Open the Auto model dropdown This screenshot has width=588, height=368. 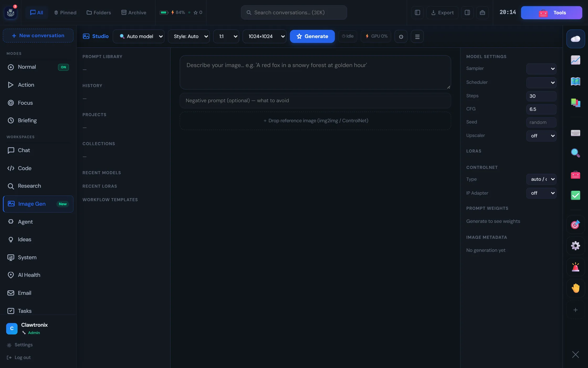pyautogui.click(x=139, y=36)
